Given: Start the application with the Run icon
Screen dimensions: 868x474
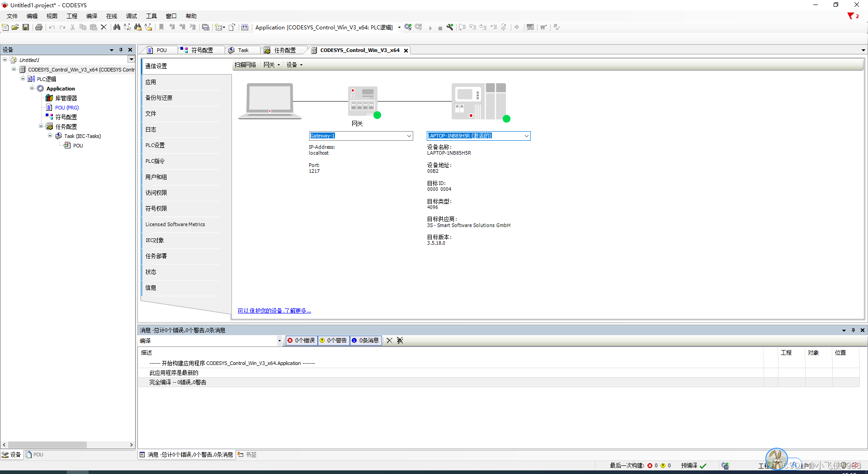Looking at the screenshot, I should tap(430, 27).
